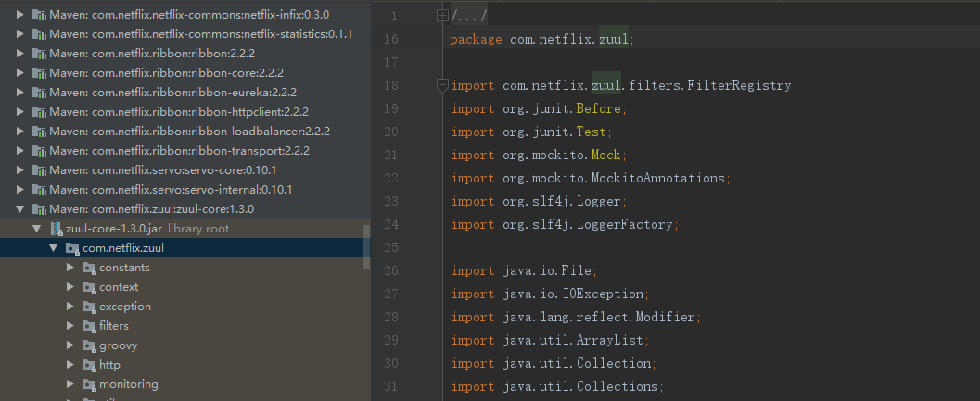This screenshot has width=980, height=401.
Task: Select the netflix-statistics:0.1.1 library entry
Action: (x=201, y=34)
